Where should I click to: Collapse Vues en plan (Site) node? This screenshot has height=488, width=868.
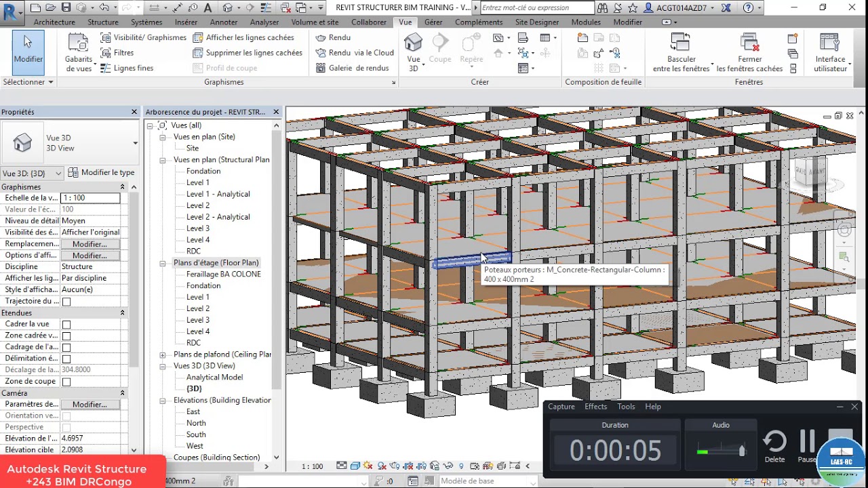pos(163,137)
